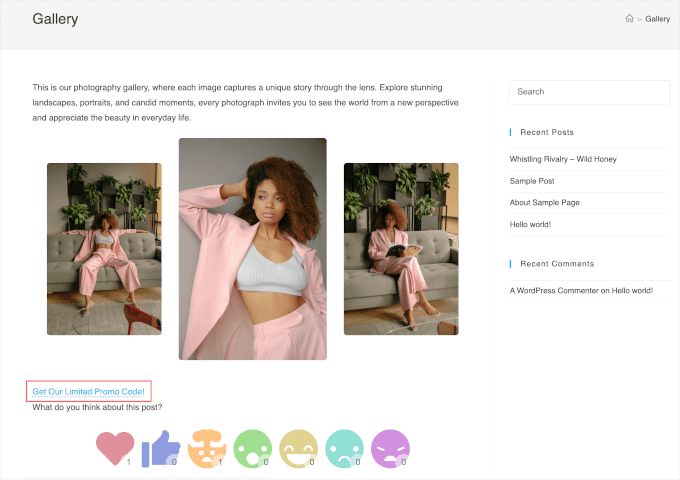680x480 pixels.
Task: Go to home via breadcrumb house icon
Action: [629, 19]
